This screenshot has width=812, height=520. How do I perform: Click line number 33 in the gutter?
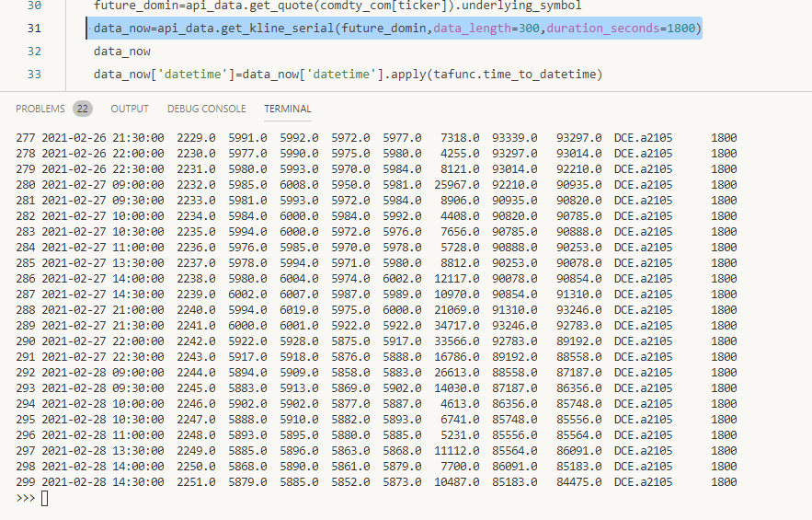[34, 75]
